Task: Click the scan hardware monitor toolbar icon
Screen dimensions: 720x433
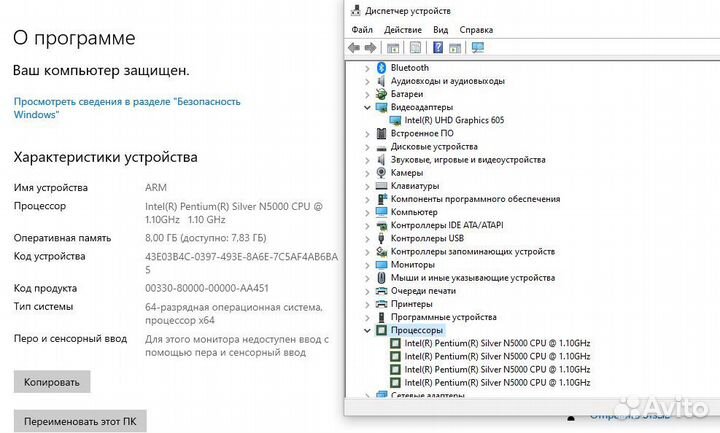Action: [478, 47]
